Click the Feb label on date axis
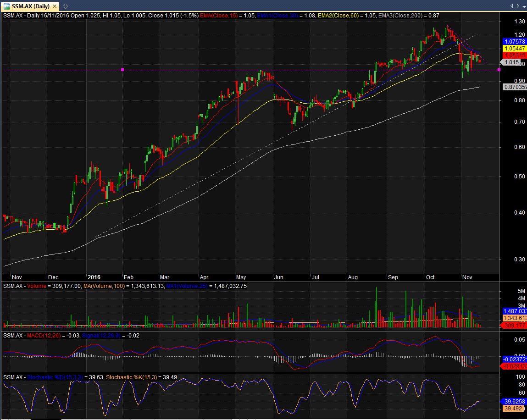 [x=128, y=277]
